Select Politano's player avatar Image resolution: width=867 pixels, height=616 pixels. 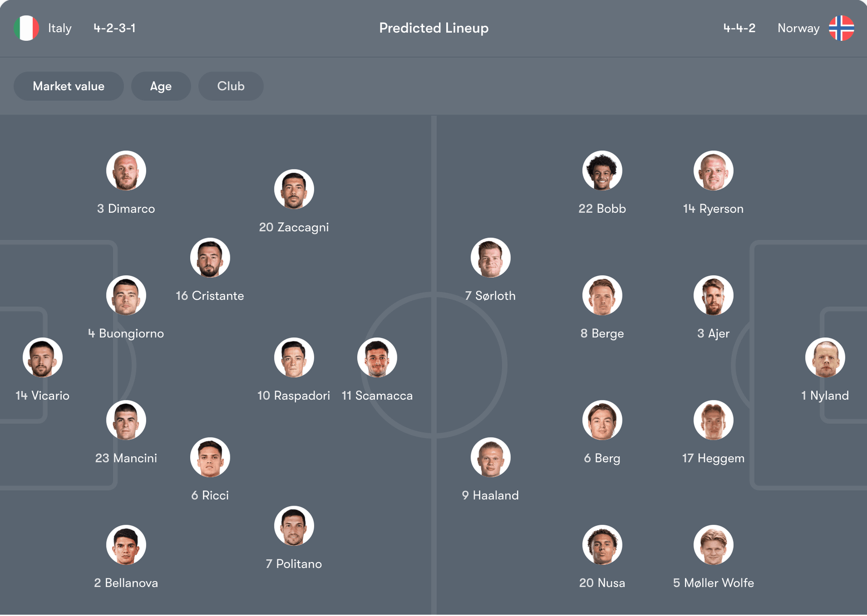294,526
